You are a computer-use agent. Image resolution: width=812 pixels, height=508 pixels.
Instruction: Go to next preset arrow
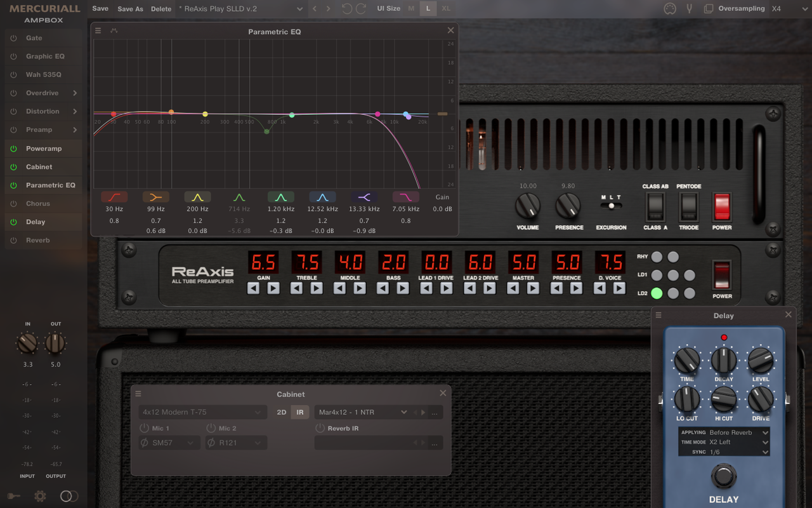coord(328,9)
